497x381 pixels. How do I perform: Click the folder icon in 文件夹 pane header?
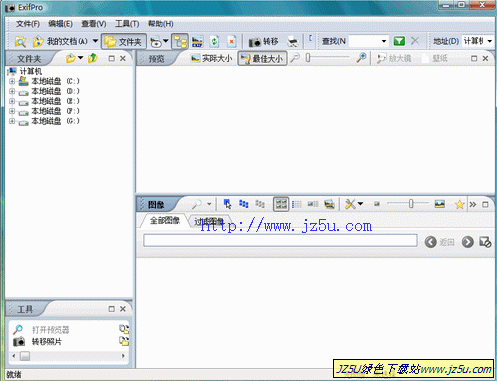[x=71, y=58]
